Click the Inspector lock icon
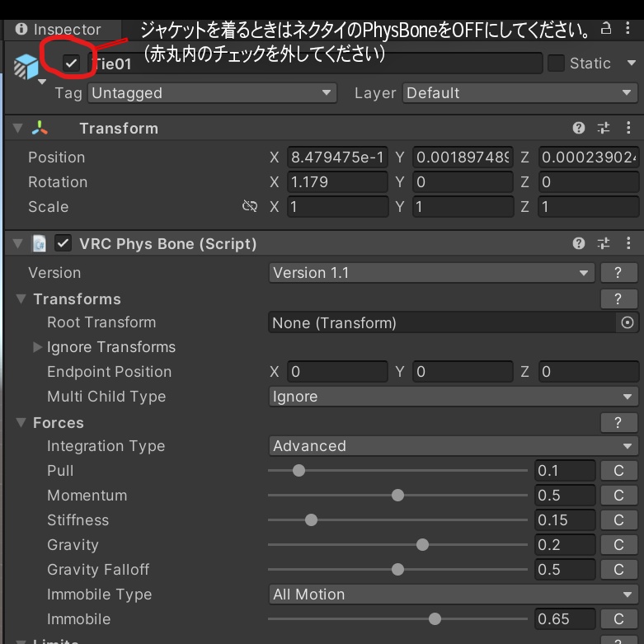The image size is (644, 644). 606,28
